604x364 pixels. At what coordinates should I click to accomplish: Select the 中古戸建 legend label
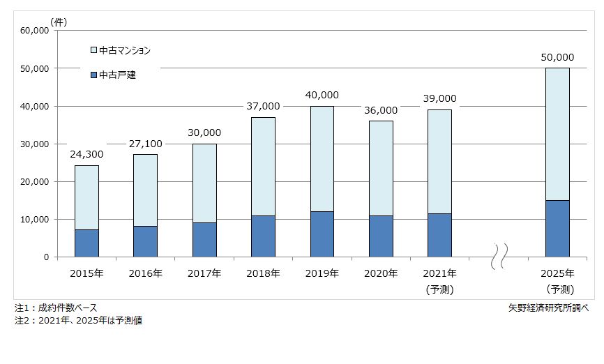(117, 75)
